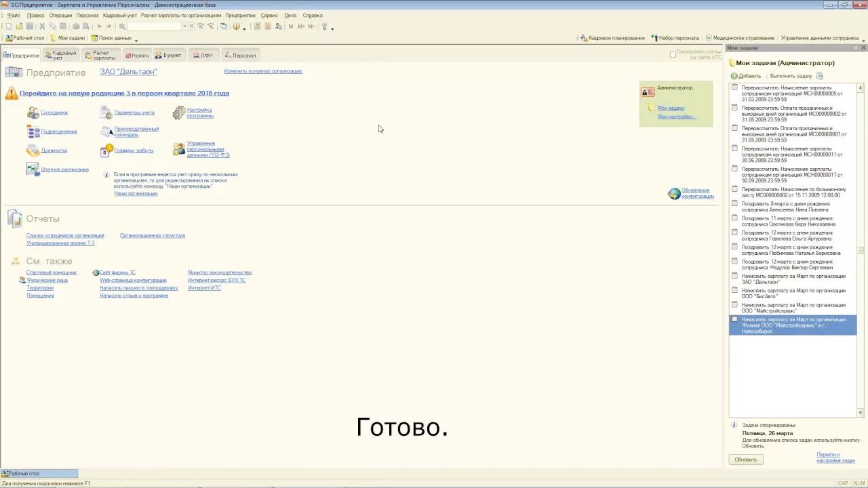Open the Сервис menu
The width and height of the screenshot is (868, 488).
pyautogui.click(x=269, y=15)
